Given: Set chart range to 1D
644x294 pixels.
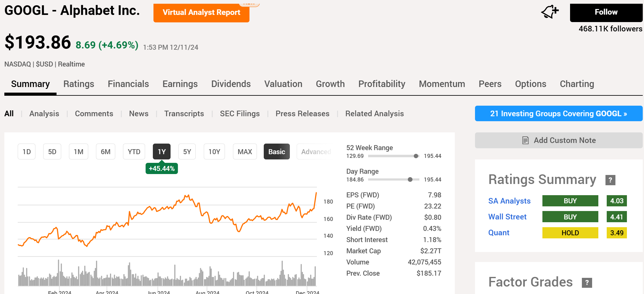Looking at the screenshot, I should tap(26, 152).
